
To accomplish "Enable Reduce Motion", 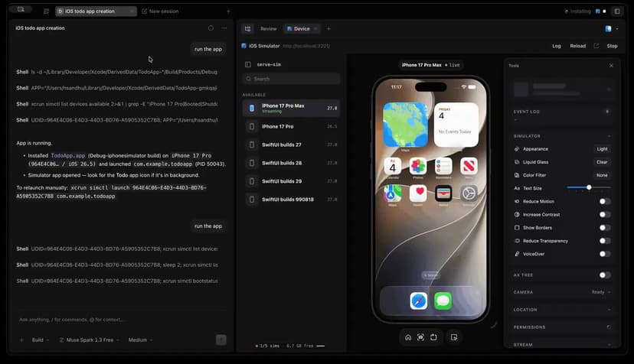I will coord(604,201).
